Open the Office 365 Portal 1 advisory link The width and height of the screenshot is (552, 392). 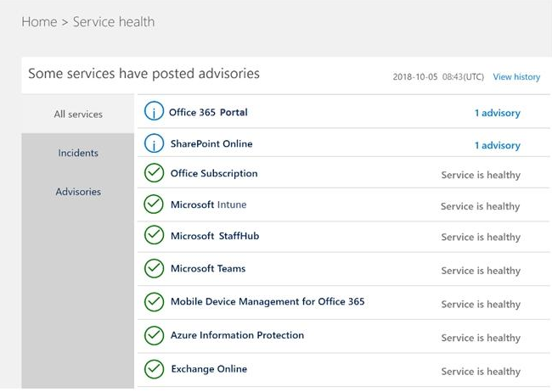[x=497, y=113]
